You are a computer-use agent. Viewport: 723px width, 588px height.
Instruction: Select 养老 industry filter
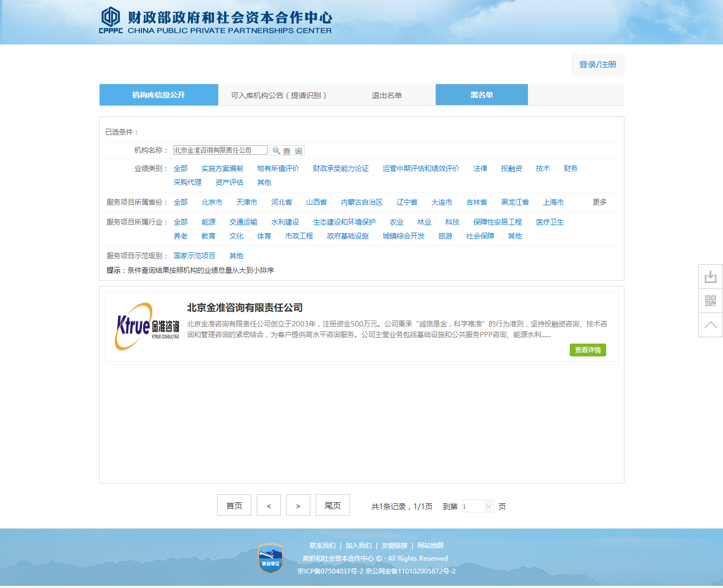[x=181, y=236]
